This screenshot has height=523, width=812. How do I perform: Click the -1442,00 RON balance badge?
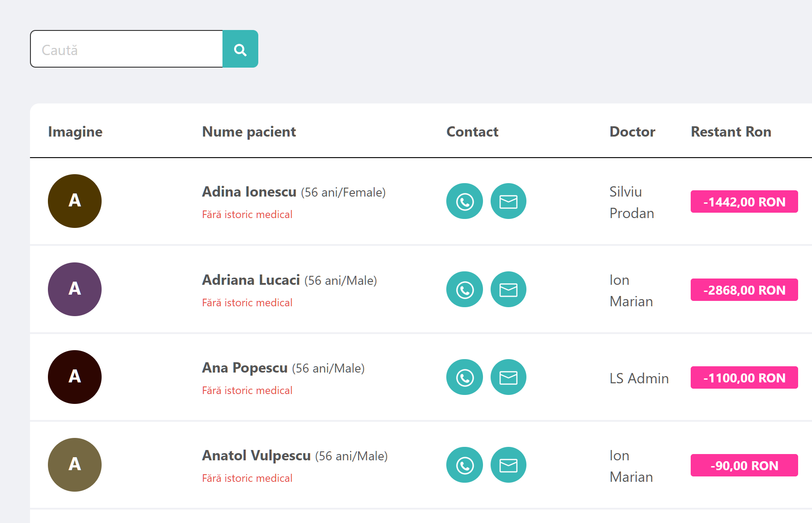(744, 201)
